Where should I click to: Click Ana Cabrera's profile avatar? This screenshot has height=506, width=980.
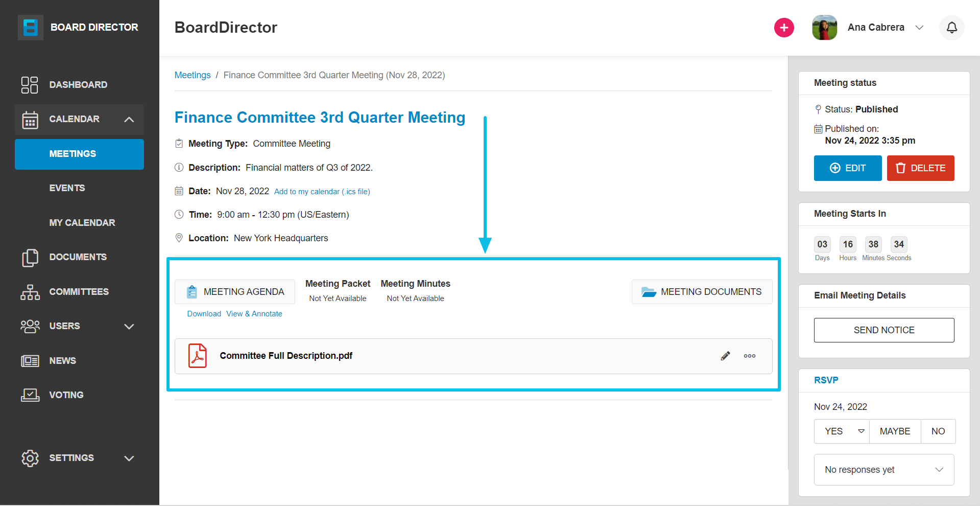pos(824,28)
